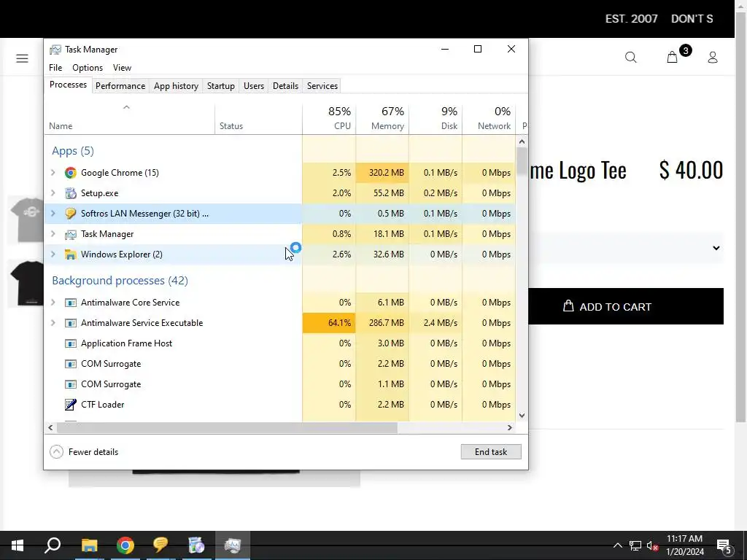
Task: Show hidden system tray icons
Action: (x=617, y=545)
